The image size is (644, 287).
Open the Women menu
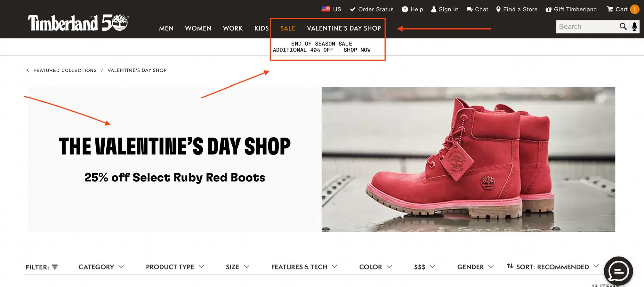tap(198, 28)
